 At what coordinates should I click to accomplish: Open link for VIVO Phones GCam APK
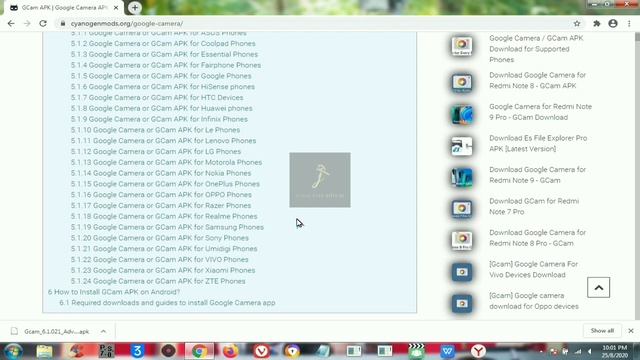coord(159,260)
